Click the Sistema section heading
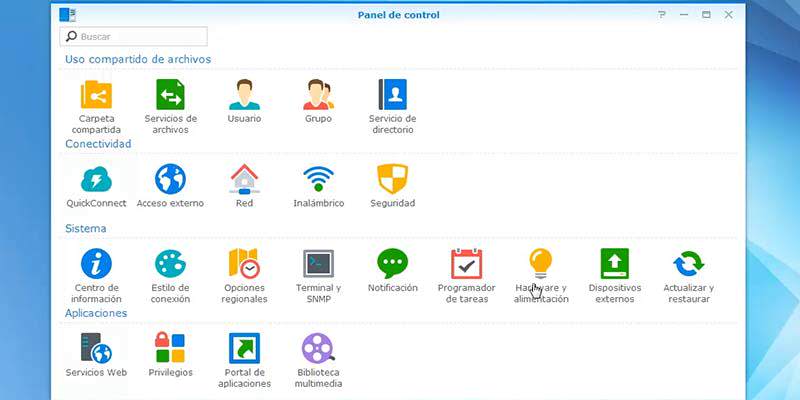Image resolution: width=800 pixels, height=400 pixels. [x=86, y=229]
